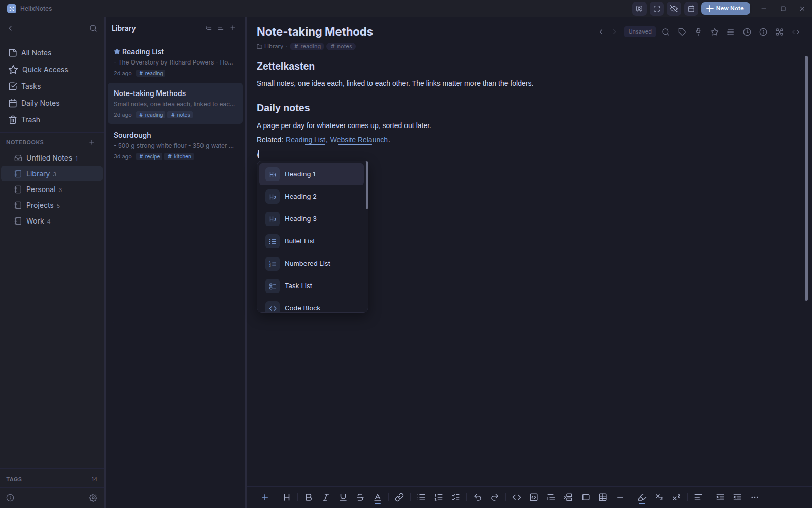Toggle fullscreen focus mode in the title bar
The width and height of the screenshot is (812, 508).
(x=657, y=9)
